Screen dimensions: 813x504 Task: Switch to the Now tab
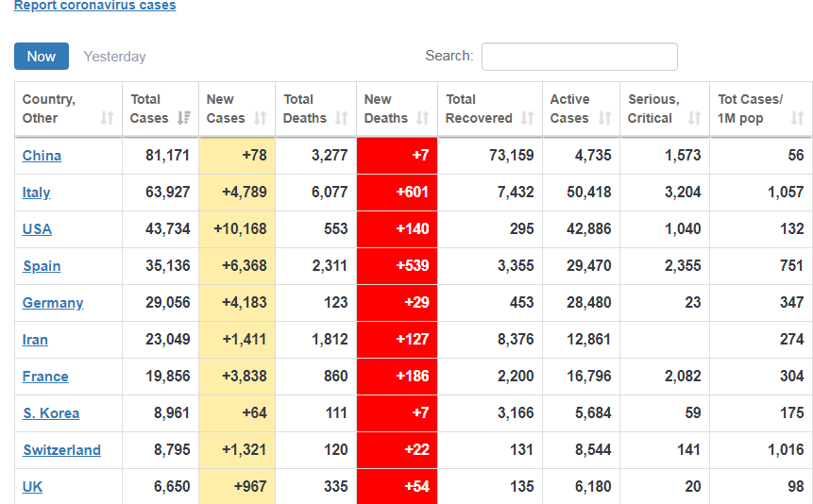click(41, 57)
